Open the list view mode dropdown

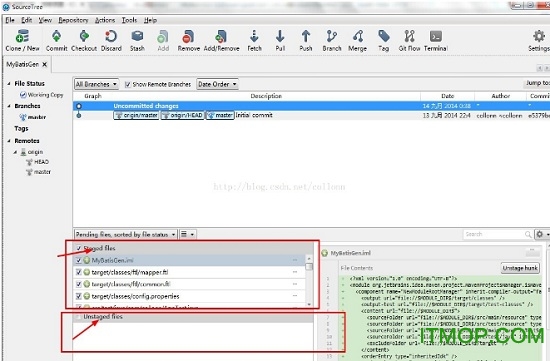coord(188,234)
